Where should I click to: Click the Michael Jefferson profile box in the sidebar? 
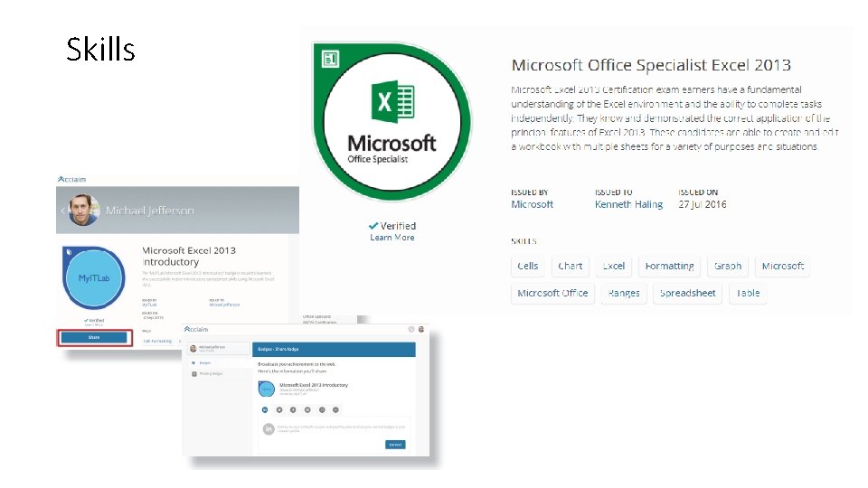click(x=218, y=348)
